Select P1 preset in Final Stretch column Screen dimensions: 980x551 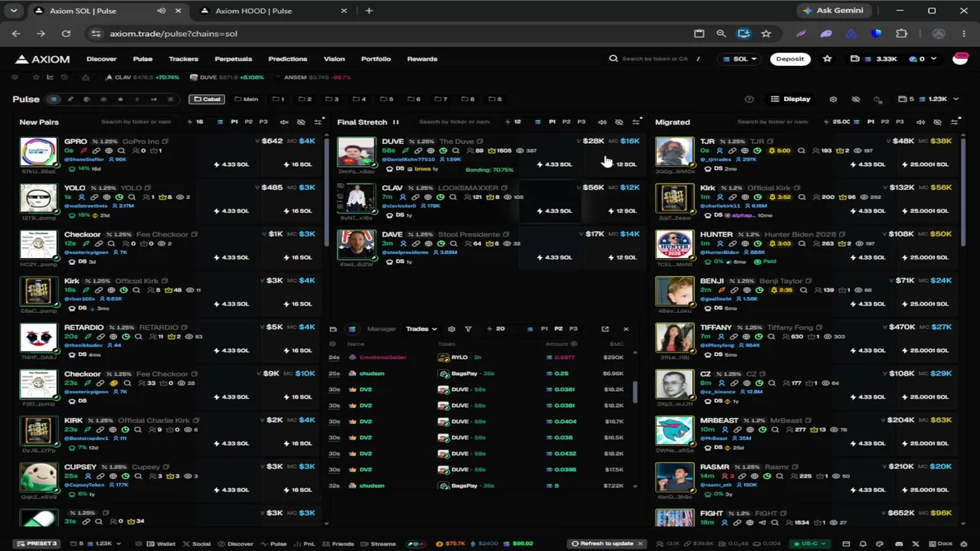pyautogui.click(x=552, y=122)
